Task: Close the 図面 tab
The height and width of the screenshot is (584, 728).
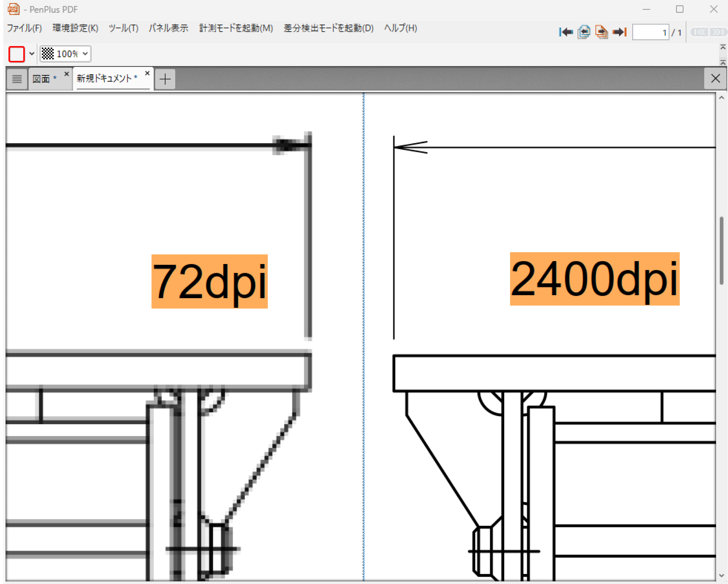Action: [x=67, y=74]
